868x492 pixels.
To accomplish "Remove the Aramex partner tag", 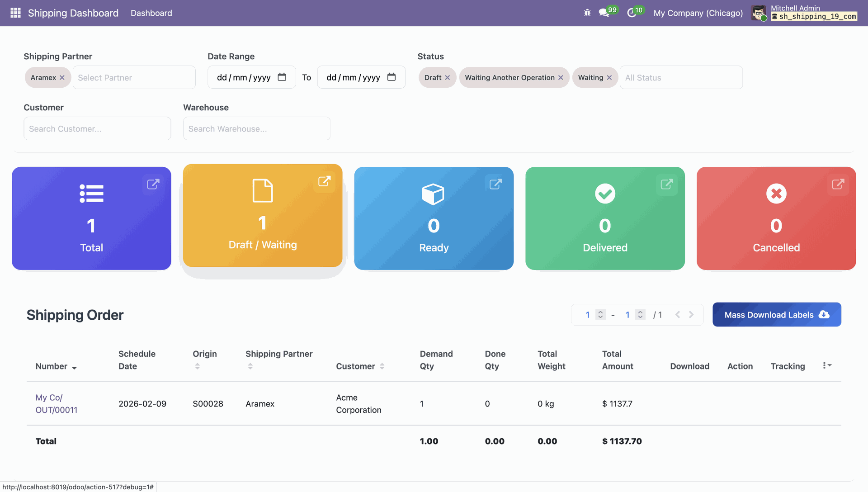I will (x=62, y=78).
